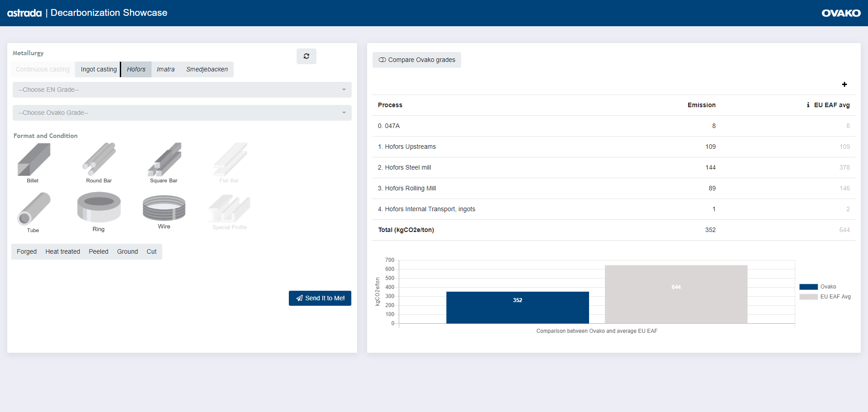
Task: Click the info icon beside EU EAF avg
Action: (808, 105)
